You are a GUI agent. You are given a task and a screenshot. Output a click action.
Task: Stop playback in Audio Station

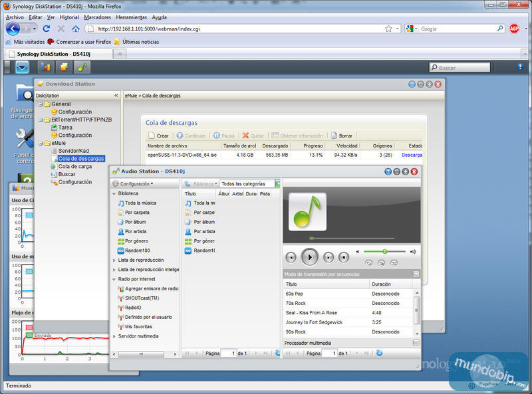(x=344, y=258)
